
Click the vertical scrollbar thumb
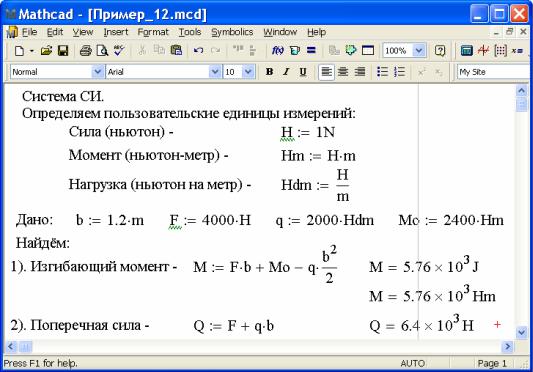point(521,105)
